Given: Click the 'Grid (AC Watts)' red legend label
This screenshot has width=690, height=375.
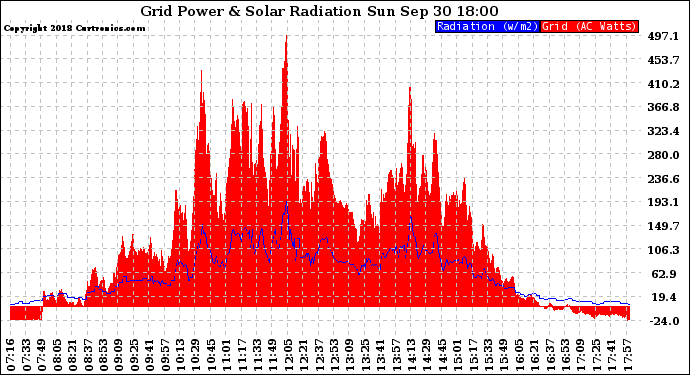Looking at the screenshot, I should 589,26.
